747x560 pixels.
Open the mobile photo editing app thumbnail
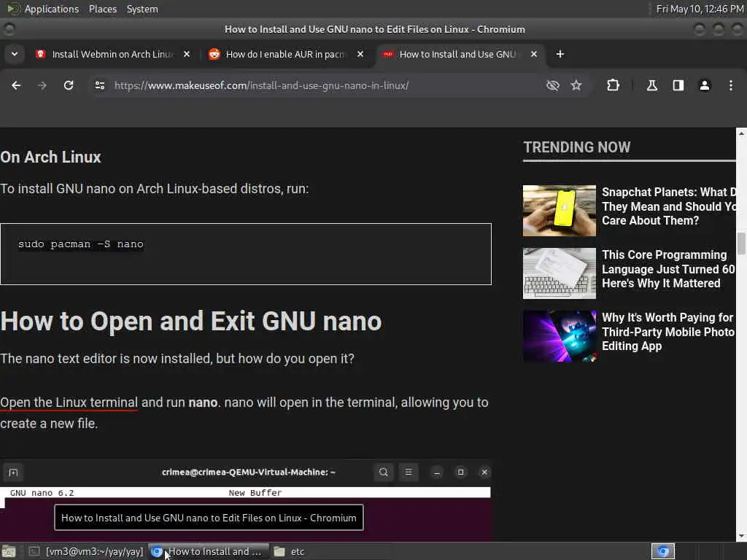point(560,336)
